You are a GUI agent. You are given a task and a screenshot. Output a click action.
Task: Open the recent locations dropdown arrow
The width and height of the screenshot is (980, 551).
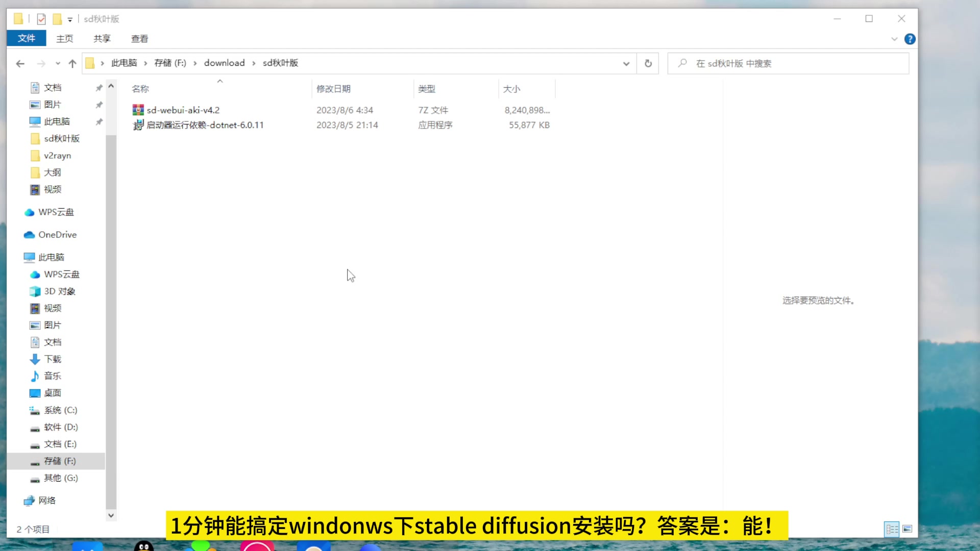click(58, 64)
